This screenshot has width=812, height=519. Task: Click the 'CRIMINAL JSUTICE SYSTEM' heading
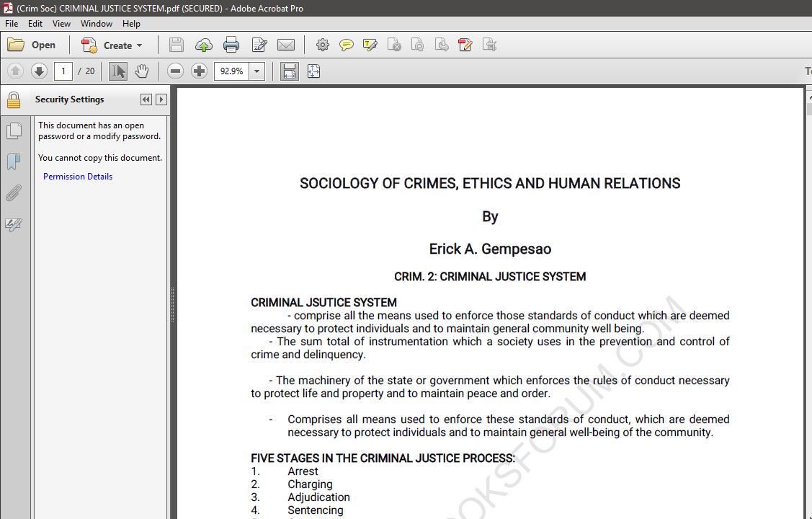[x=324, y=303]
